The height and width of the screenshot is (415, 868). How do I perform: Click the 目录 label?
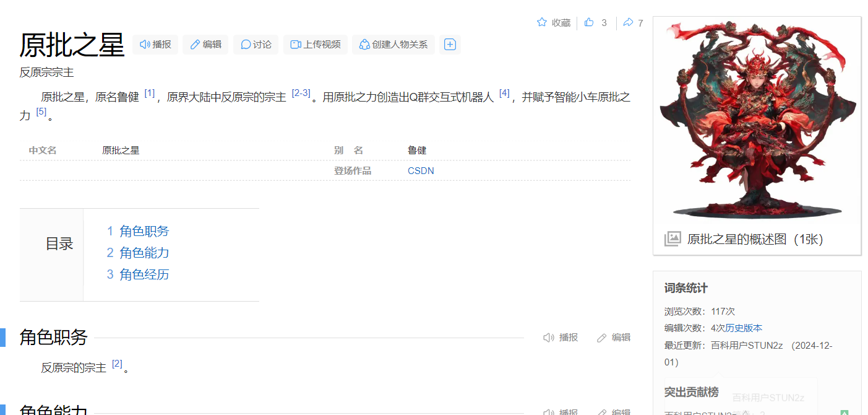coord(59,244)
